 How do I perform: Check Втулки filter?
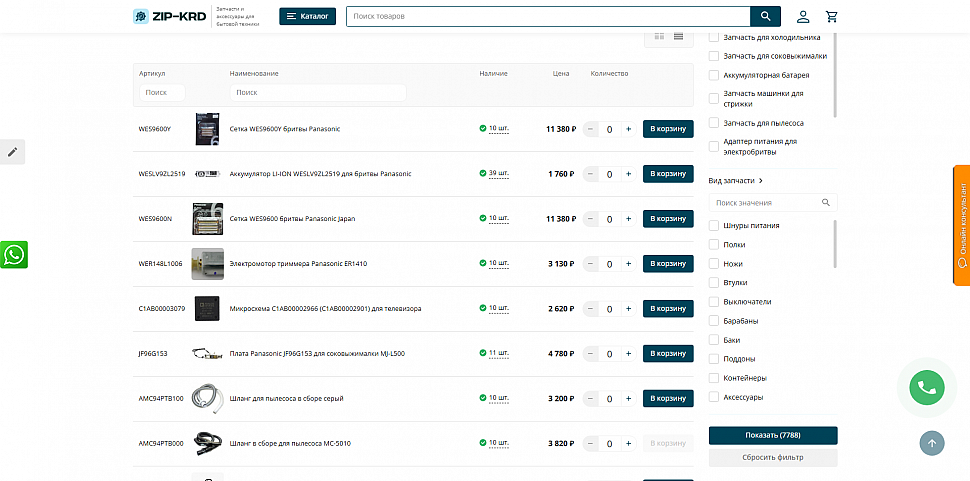[714, 283]
